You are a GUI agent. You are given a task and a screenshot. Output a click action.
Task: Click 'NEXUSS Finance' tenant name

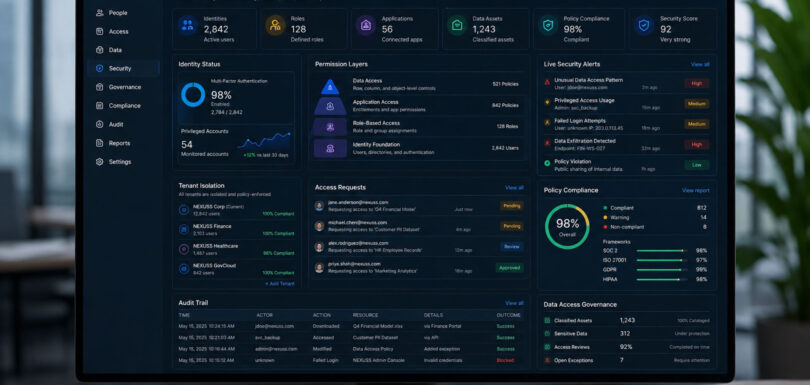point(212,226)
